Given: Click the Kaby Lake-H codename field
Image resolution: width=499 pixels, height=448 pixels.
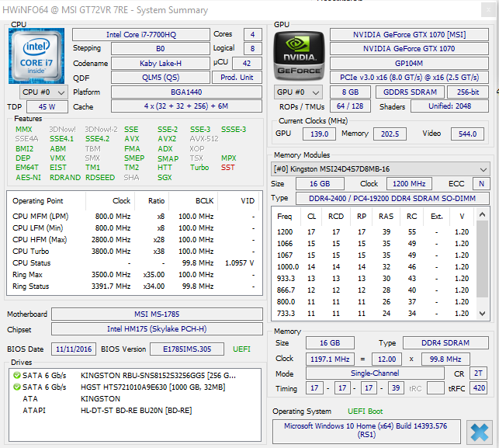Looking at the screenshot, I should click(161, 64).
